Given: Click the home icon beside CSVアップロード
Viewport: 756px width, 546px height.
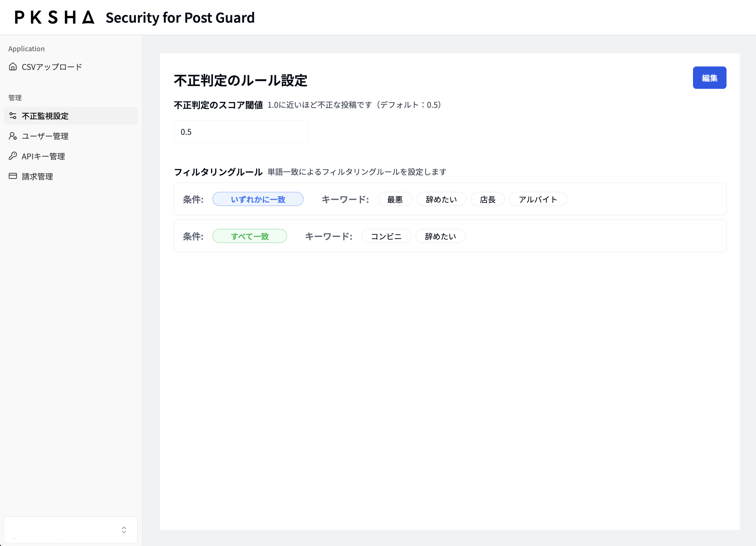Looking at the screenshot, I should 13,67.
